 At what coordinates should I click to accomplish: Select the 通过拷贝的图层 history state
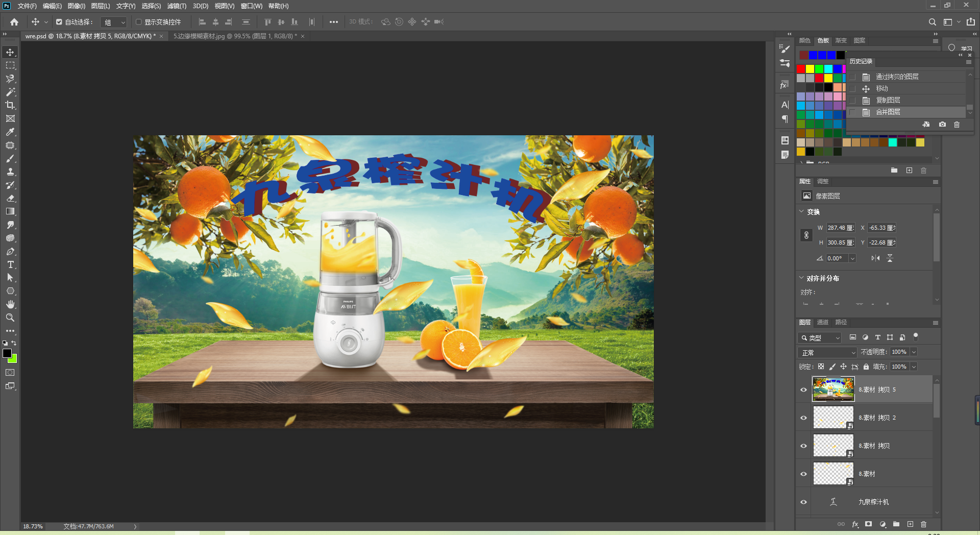[x=907, y=77]
